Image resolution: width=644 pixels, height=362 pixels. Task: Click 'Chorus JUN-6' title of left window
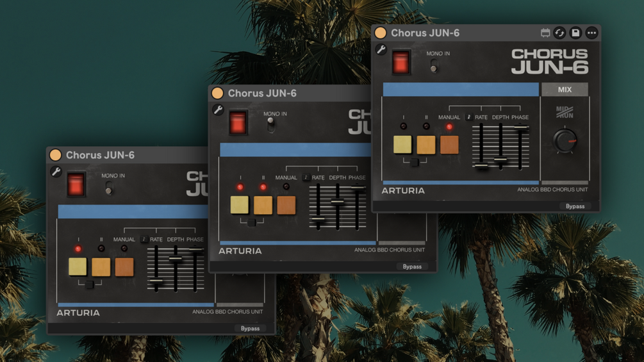100,155
